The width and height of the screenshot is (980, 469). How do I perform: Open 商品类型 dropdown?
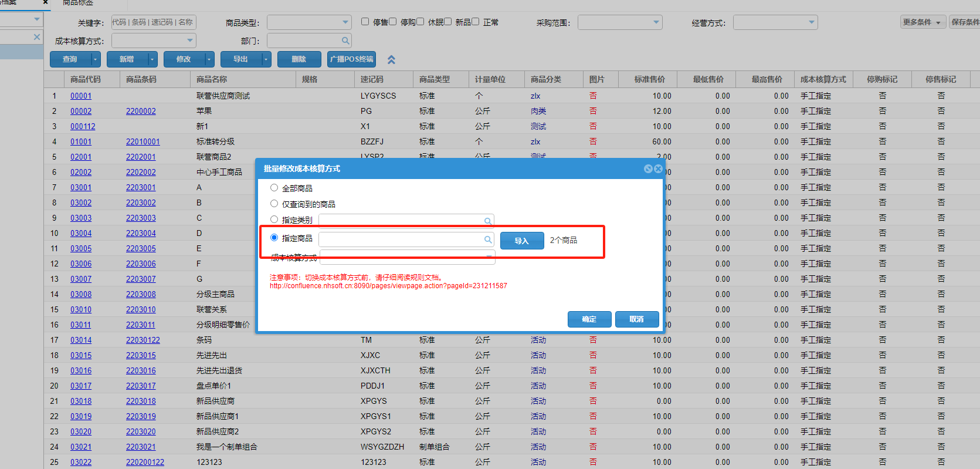click(345, 22)
